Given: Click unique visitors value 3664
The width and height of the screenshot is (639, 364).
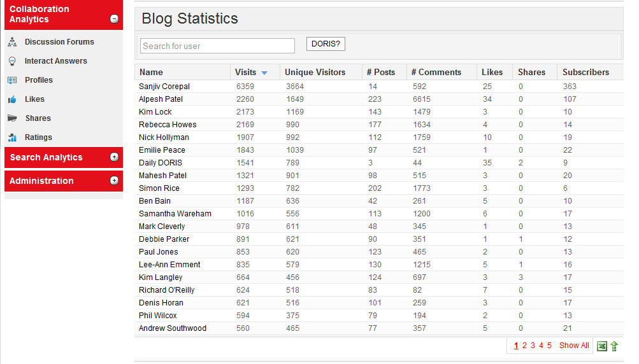Looking at the screenshot, I should click(x=294, y=87).
